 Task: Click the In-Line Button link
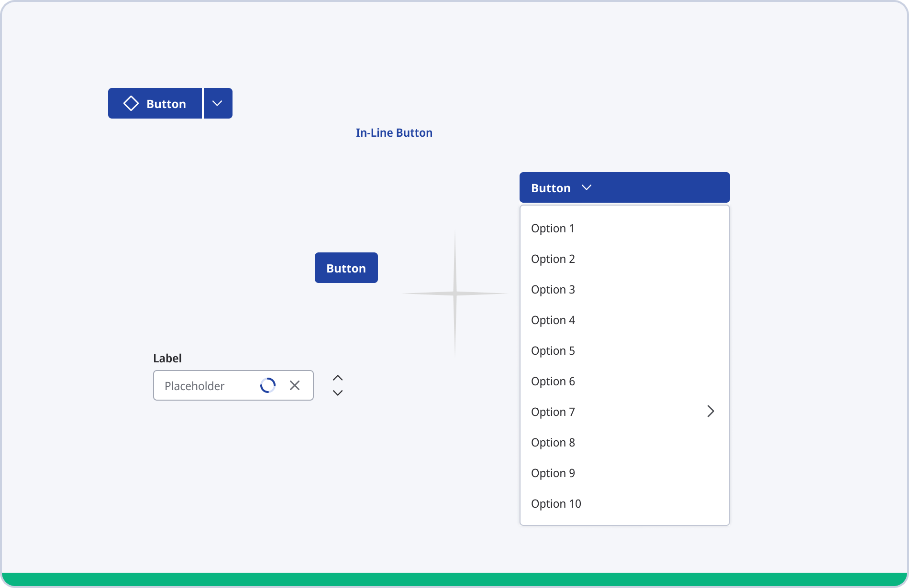(394, 133)
